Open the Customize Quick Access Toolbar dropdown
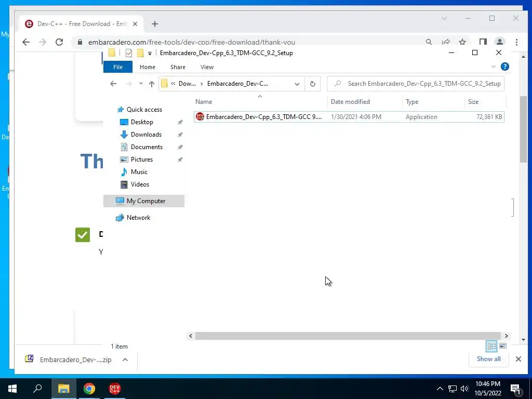 (150, 54)
